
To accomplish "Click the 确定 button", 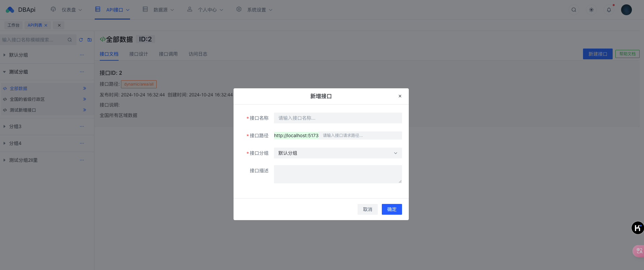I will tap(392, 209).
